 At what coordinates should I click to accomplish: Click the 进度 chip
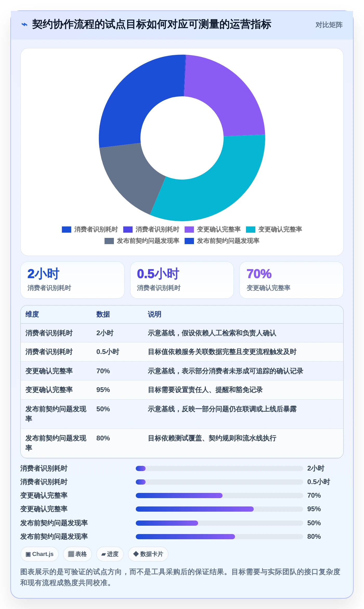click(x=110, y=554)
